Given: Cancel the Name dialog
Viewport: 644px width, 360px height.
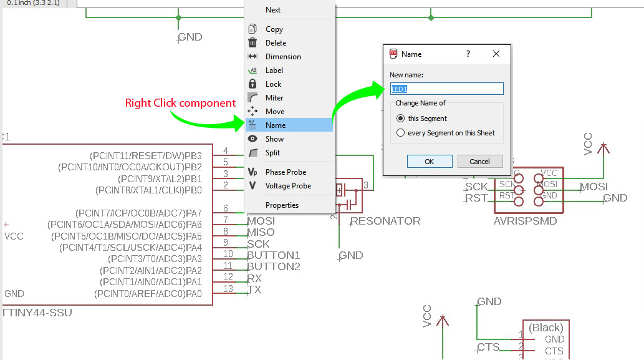Looking at the screenshot, I should pyautogui.click(x=479, y=162).
